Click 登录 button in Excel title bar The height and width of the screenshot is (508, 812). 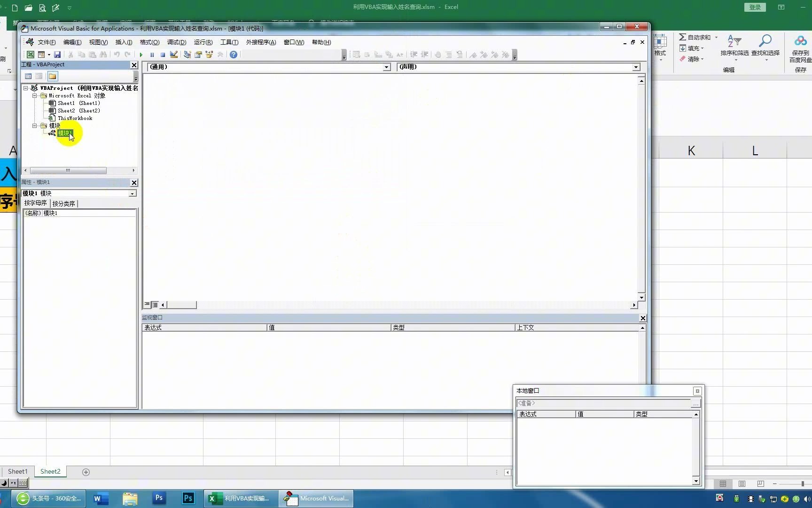755,7
